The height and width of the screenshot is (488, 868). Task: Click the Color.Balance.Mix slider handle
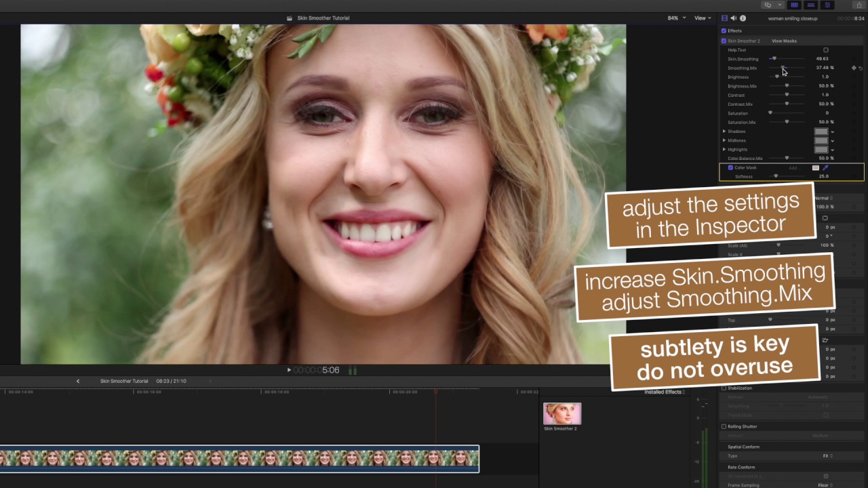tap(787, 158)
